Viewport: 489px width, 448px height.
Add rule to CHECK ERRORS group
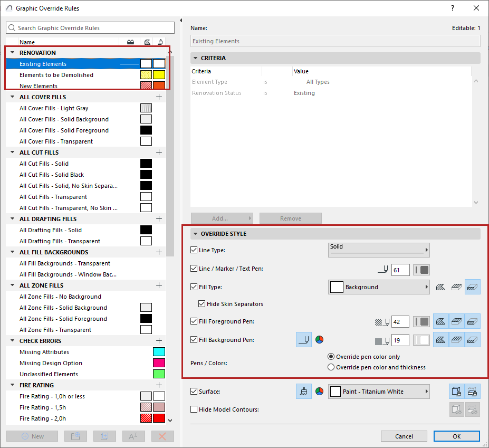point(159,341)
